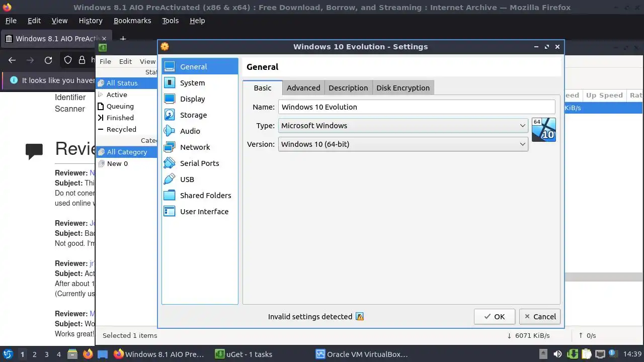Switch to the Advanced tab

pyautogui.click(x=303, y=87)
